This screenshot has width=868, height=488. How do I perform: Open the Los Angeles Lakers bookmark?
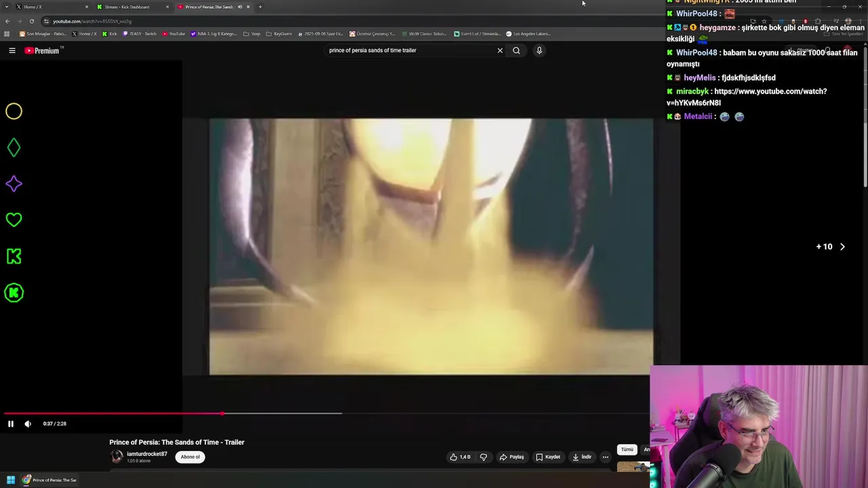(x=528, y=33)
